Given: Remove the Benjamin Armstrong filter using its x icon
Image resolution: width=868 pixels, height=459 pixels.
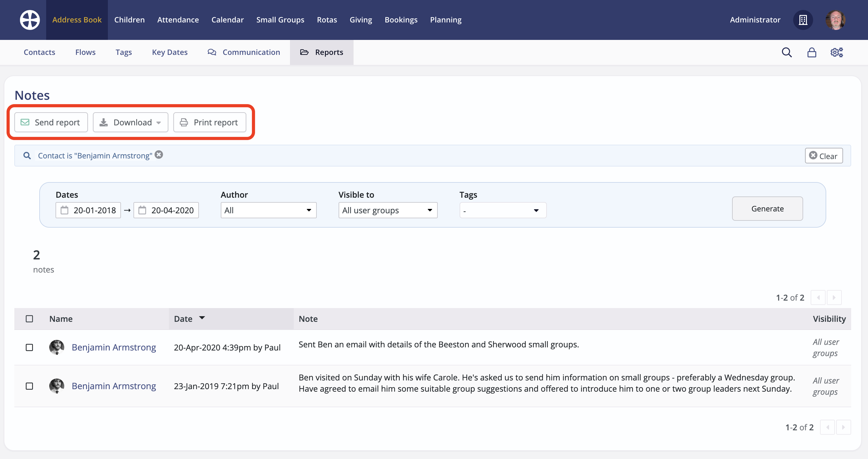Looking at the screenshot, I should 159,154.
